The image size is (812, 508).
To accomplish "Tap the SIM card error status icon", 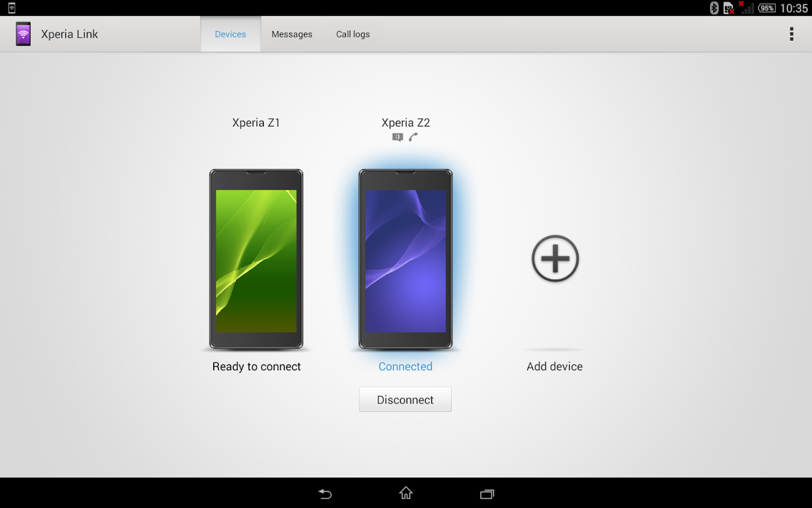I will pyautogui.click(x=729, y=8).
